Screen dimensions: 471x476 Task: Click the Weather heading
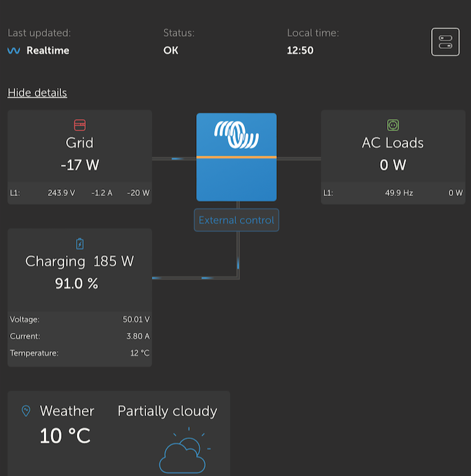coord(67,411)
